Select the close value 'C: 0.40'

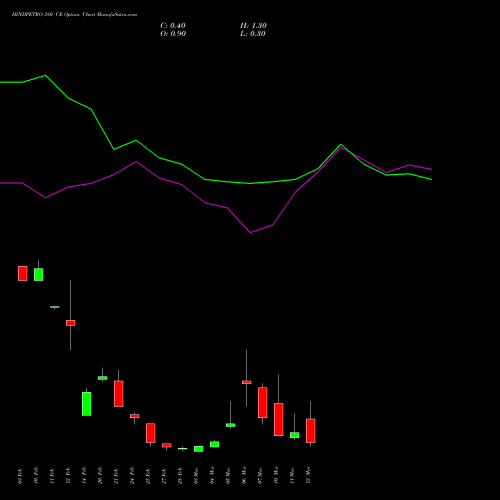click(173, 26)
